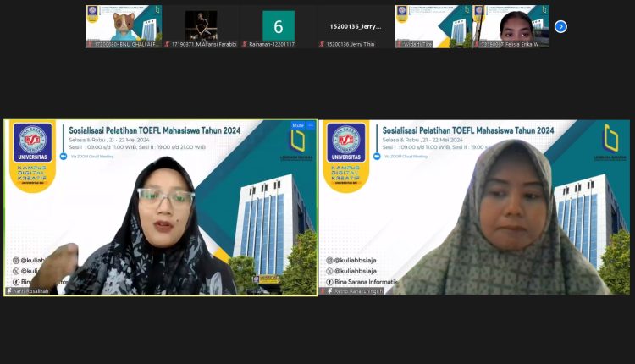
Task: Click the 17190371_M.Alfarisi Farabbi name label
Action: (x=204, y=44)
